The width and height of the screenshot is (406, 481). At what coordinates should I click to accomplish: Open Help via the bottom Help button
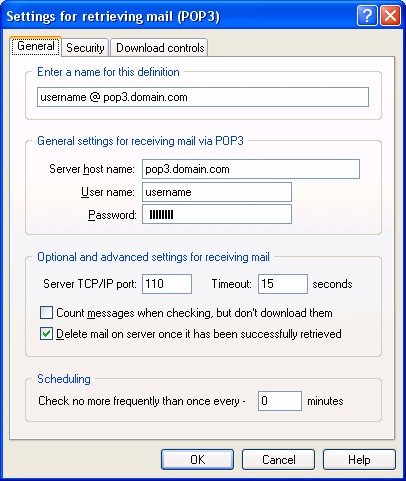coord(359,460)
